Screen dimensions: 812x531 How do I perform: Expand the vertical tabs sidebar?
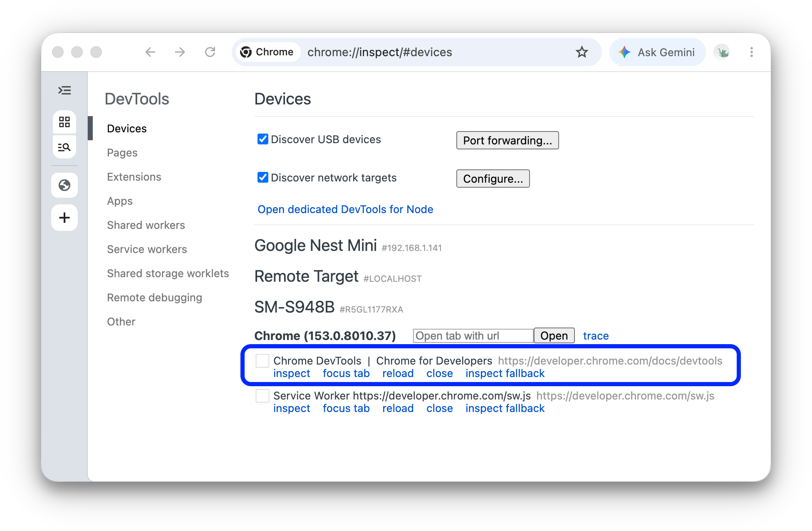pos(64,90)
